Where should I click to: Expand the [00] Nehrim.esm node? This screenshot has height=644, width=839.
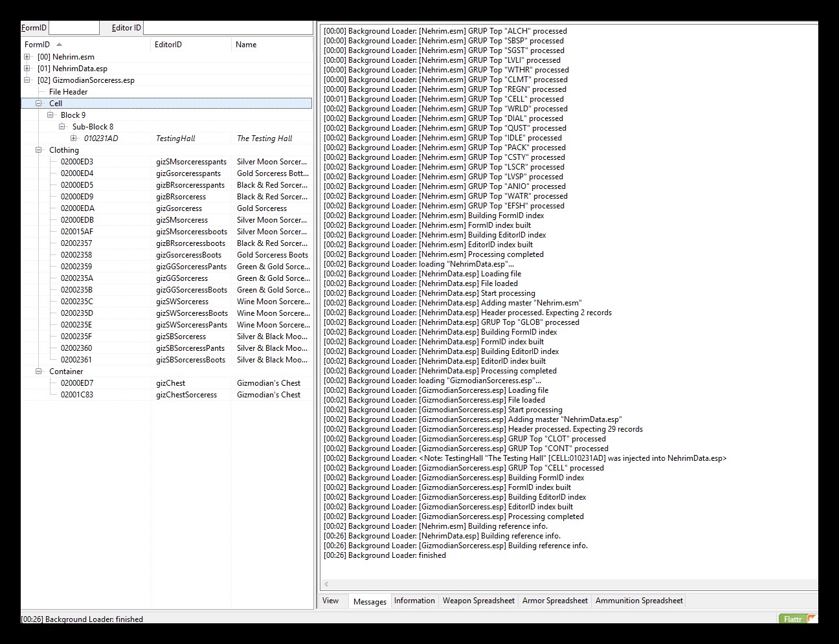click(27, 57)
